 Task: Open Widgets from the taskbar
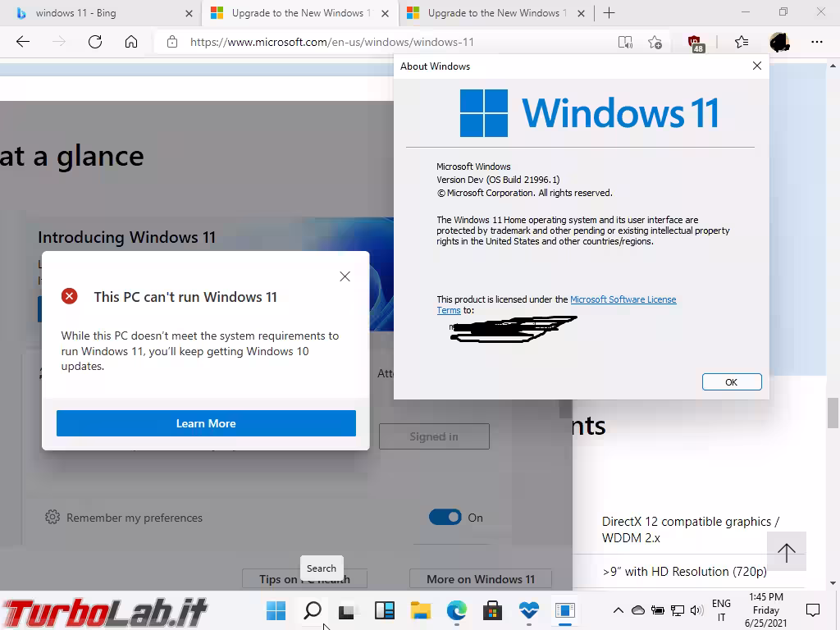pos(384,610)
